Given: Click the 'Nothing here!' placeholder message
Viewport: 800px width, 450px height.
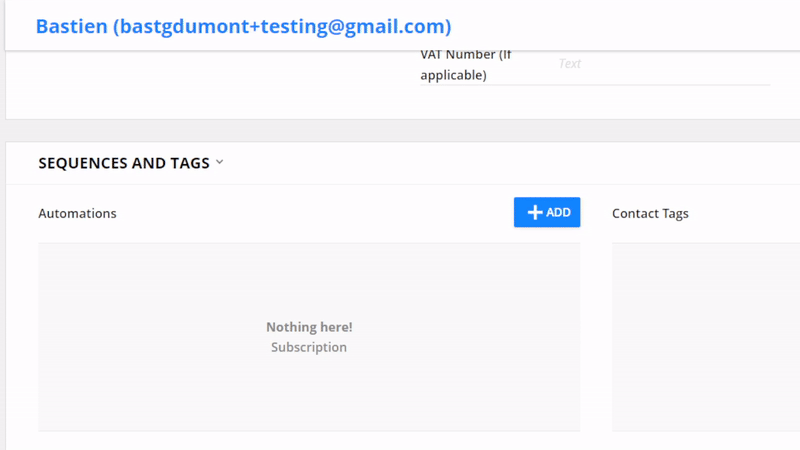Looking at the screenshot, I should tap(309, 327).
